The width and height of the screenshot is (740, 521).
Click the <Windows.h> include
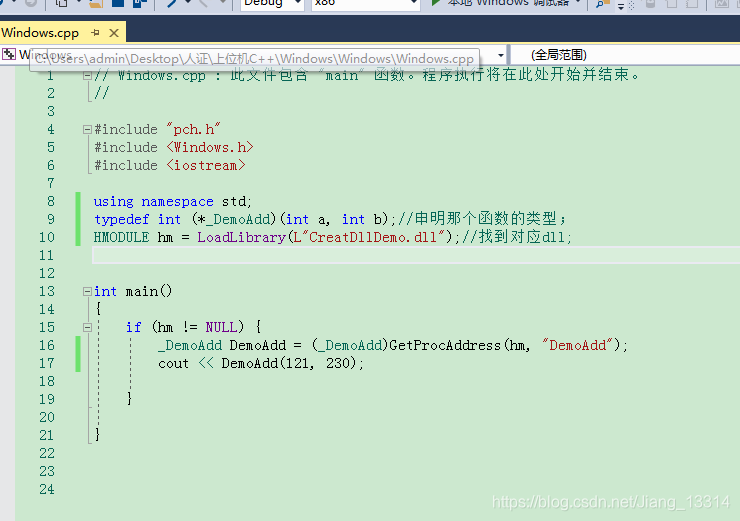click(x=210, y=147)
